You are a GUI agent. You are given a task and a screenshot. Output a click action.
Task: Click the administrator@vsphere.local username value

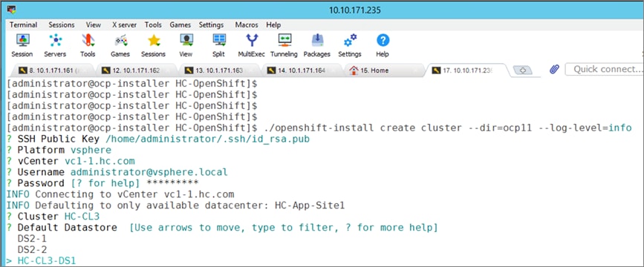tap(149, 172)
